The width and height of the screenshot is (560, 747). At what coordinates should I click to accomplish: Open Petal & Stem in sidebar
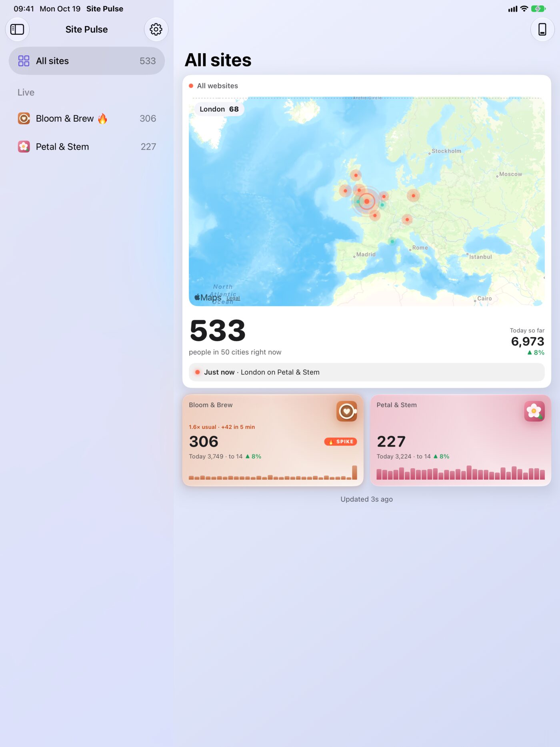click(87, 146)
